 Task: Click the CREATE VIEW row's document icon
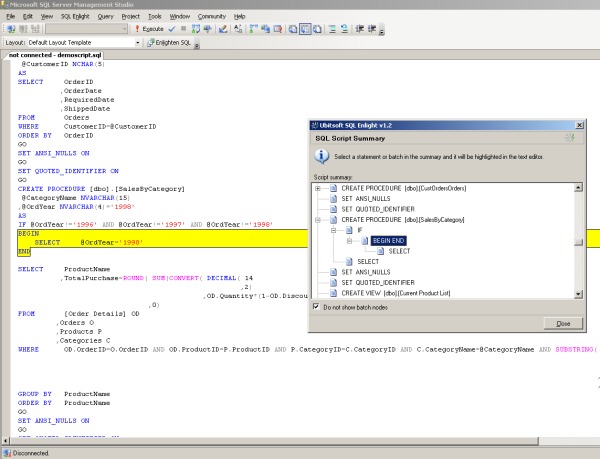pos(334,293)
